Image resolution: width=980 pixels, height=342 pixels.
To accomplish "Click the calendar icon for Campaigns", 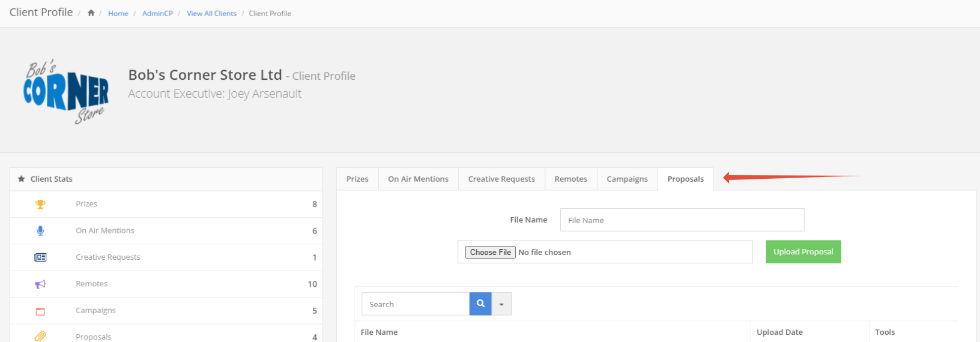I will point(40,311).
